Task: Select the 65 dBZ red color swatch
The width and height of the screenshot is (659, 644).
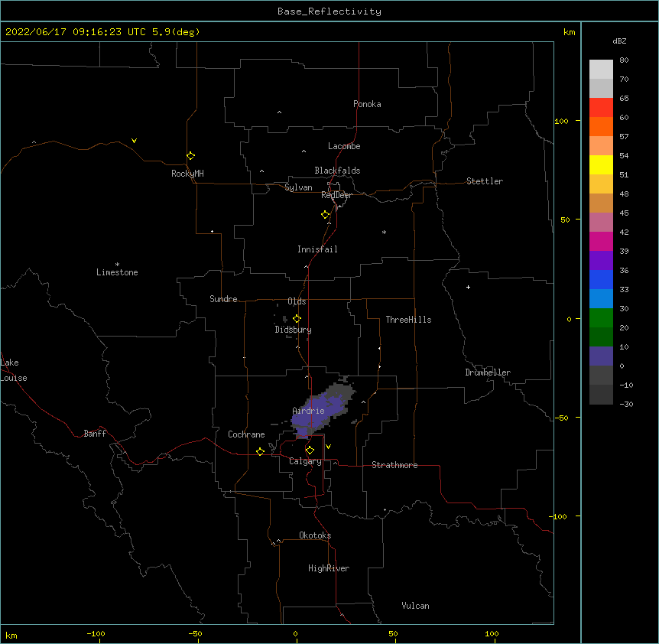Action: [x=601, y=107]
